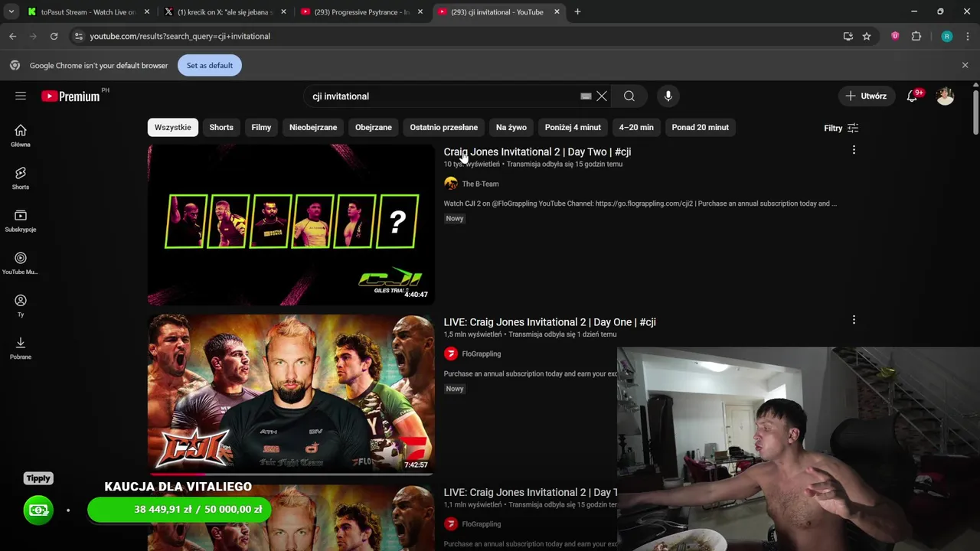Close the krecik on X tab
980x551 pixels.
click(x=283, y=11)
